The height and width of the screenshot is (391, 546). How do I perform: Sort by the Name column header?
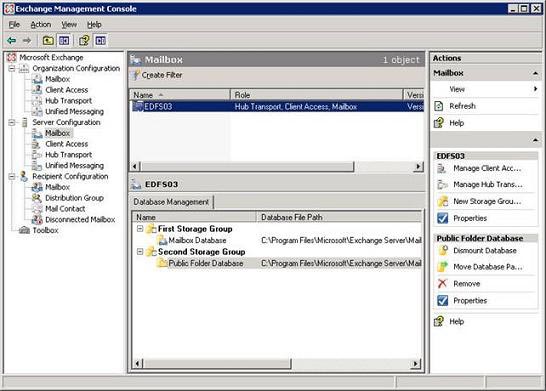(x=180, y=95)
